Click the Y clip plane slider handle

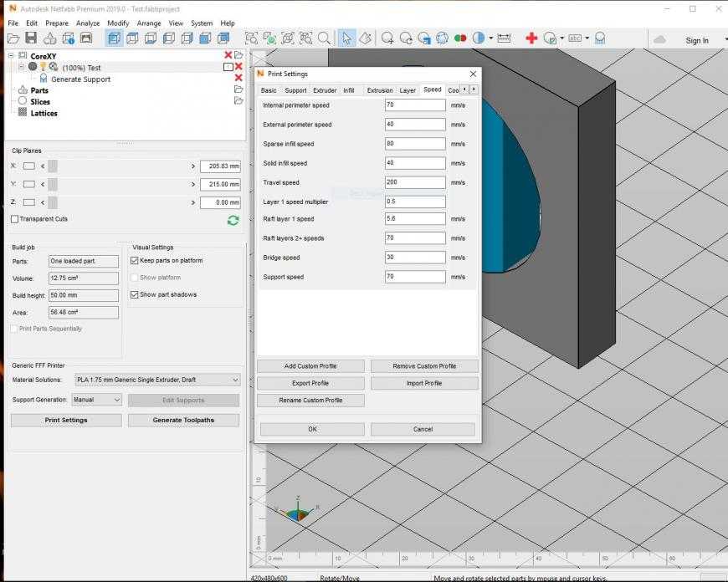pyautogui.click(x=53, y=184)
